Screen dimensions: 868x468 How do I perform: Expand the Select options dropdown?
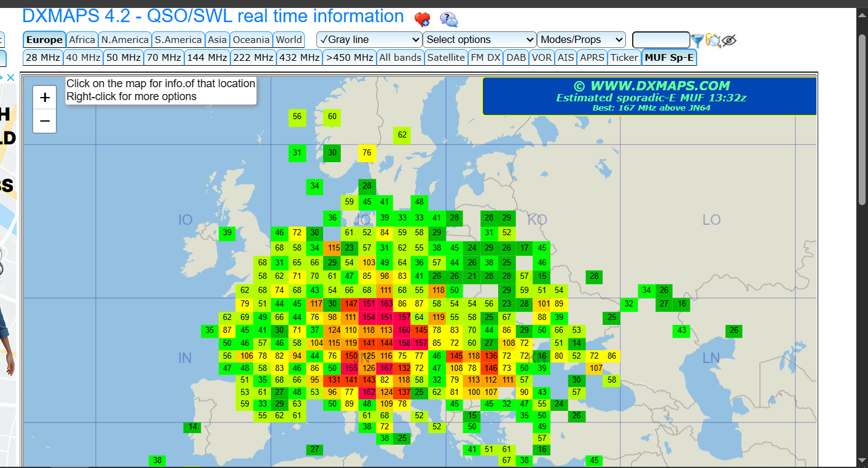[479, 40]
